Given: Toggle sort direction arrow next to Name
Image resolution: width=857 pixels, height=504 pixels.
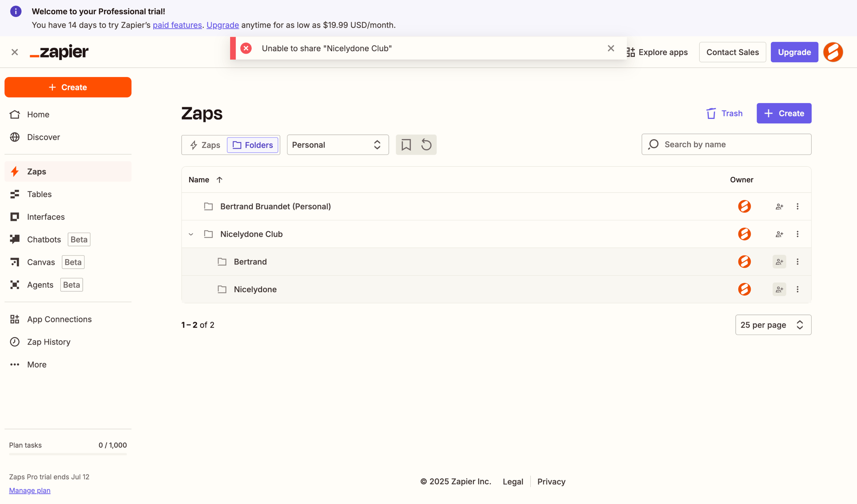Looking at the screenshot, I should pos(219,180).
